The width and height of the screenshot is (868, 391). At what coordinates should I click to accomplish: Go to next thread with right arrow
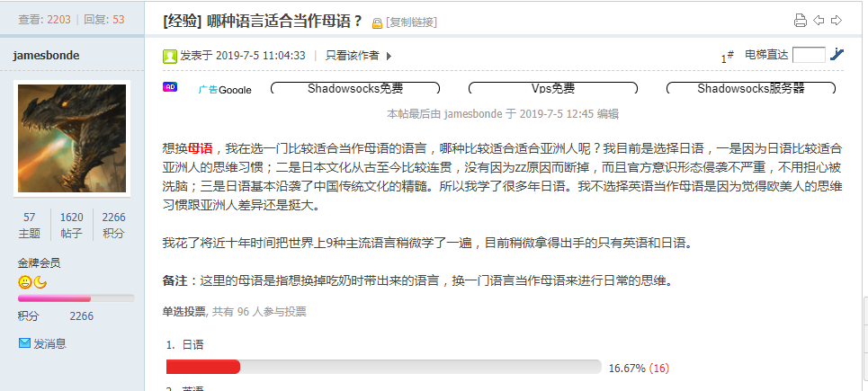point(837,21)
